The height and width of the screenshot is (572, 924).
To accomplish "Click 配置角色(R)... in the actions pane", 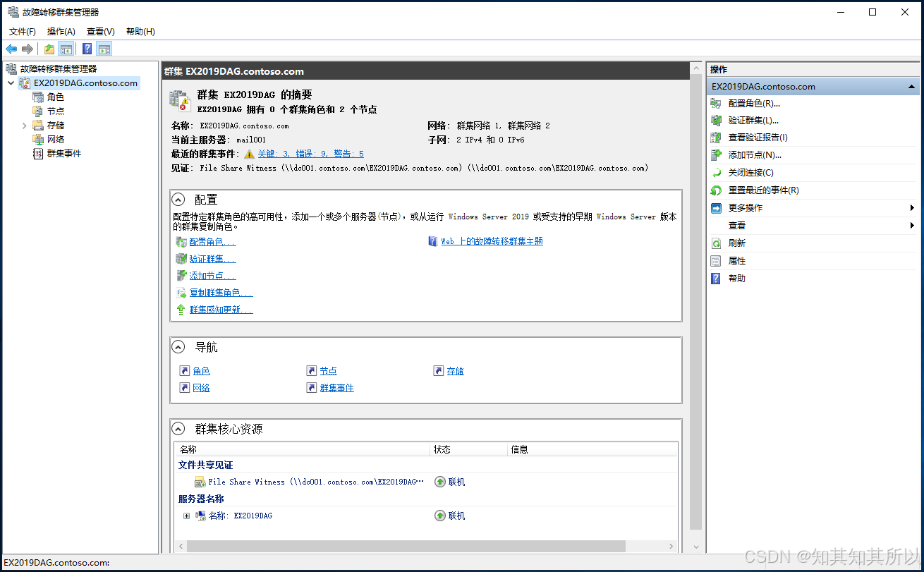I will (754, 104).
